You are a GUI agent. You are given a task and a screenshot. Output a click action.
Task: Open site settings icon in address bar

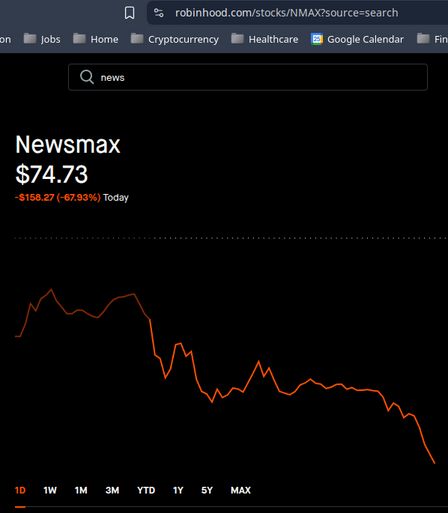(159, 13)
